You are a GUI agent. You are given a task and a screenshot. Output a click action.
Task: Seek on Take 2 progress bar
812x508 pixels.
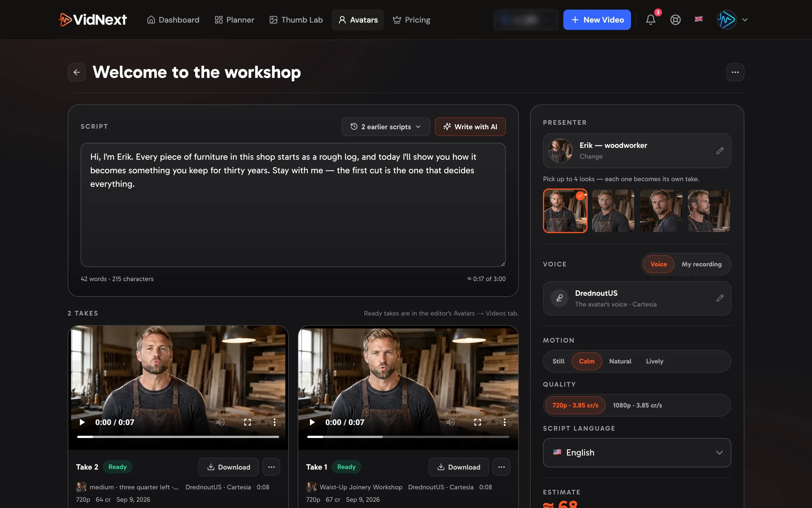point(178,436)
